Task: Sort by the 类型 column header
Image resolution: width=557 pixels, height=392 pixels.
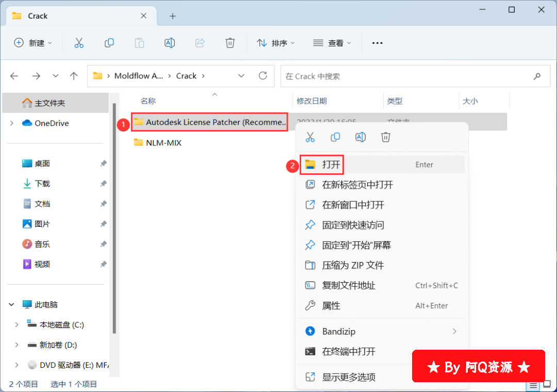Action: click(395, 101)
